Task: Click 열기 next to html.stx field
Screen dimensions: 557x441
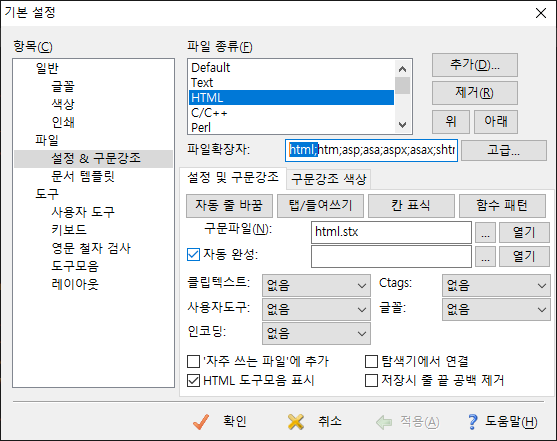Action: (x=524, y=233)
